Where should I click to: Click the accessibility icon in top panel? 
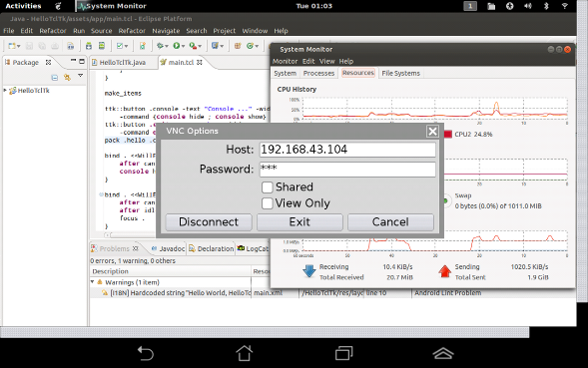pos(509,6)
